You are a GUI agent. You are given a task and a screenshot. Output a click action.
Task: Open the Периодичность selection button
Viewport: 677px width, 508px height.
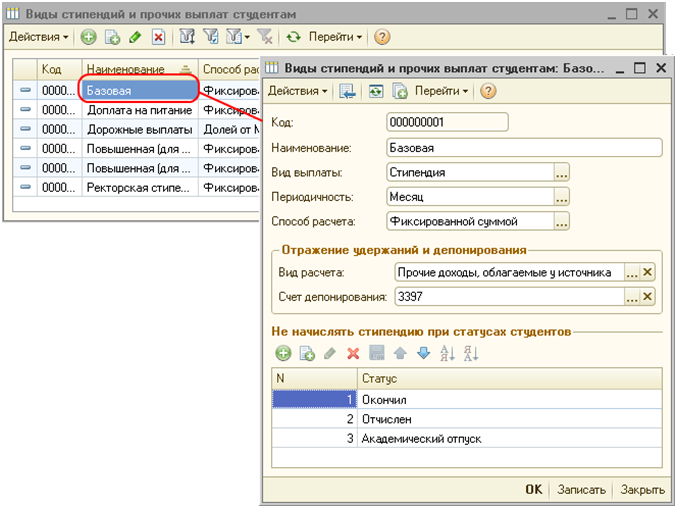(x=562, y=197)
